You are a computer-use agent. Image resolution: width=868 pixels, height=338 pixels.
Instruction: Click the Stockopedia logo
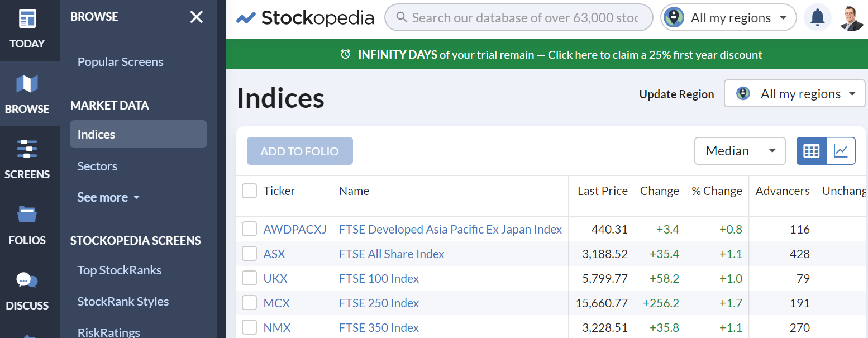pos(305,18)
